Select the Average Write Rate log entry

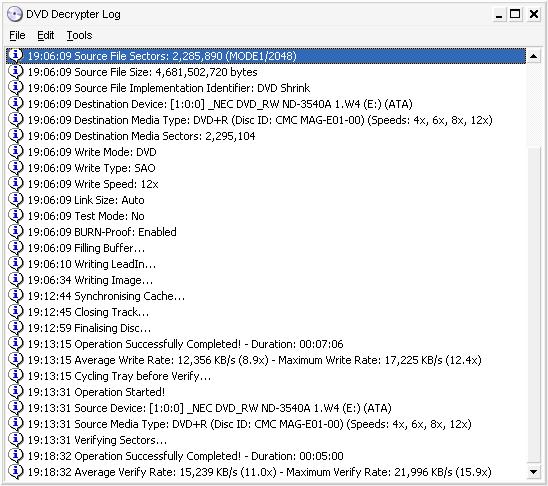pos(266,360)
